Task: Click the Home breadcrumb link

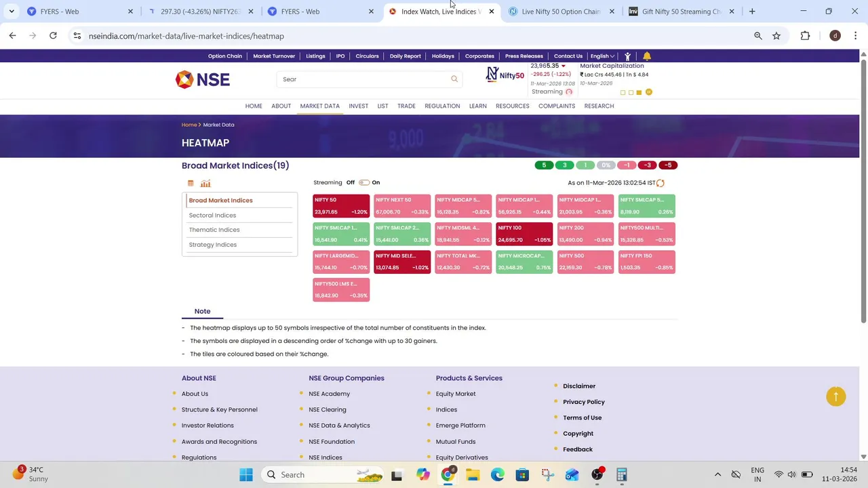Action: coord(189,125)
